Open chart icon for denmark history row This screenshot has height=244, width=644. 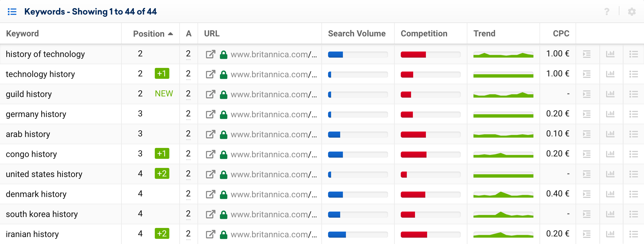point(610,194)
